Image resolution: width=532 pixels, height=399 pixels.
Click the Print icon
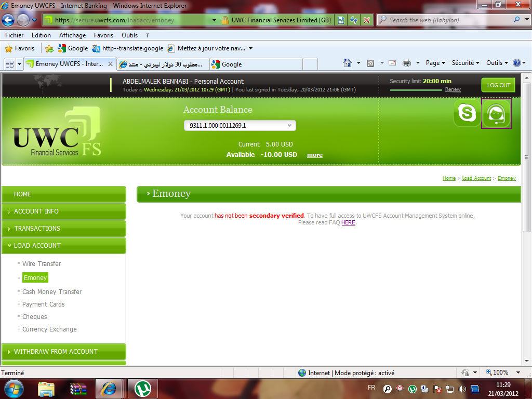[406, 63]
